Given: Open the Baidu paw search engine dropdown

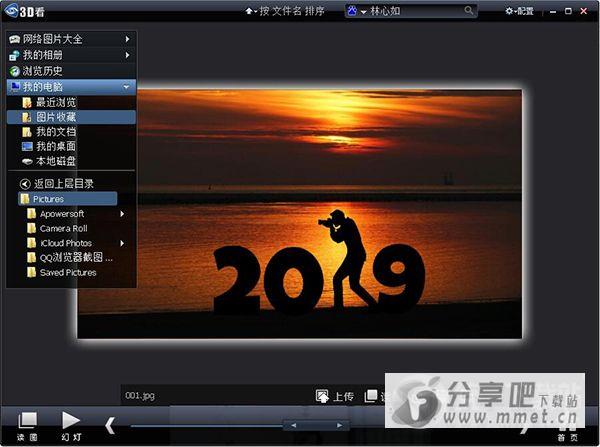Looking at the screenshot, I should pos(356,11).
